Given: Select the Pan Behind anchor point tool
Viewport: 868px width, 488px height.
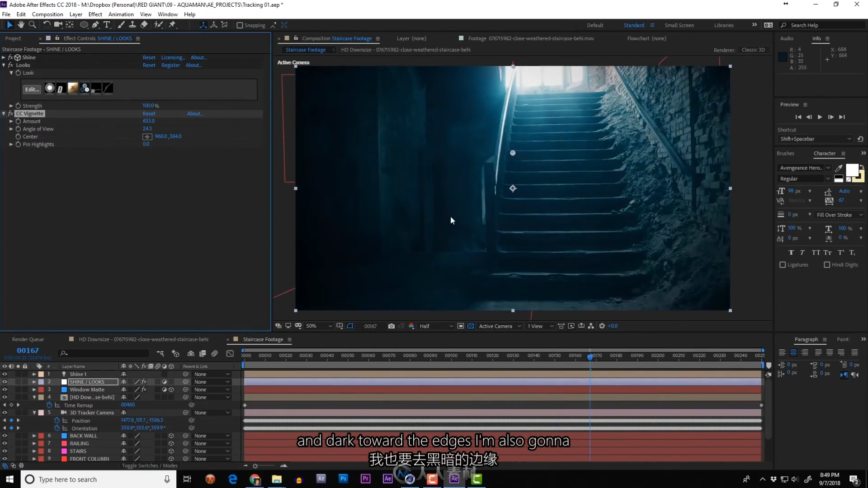Looking at the screenshot, I should click(x=70, y=25).
